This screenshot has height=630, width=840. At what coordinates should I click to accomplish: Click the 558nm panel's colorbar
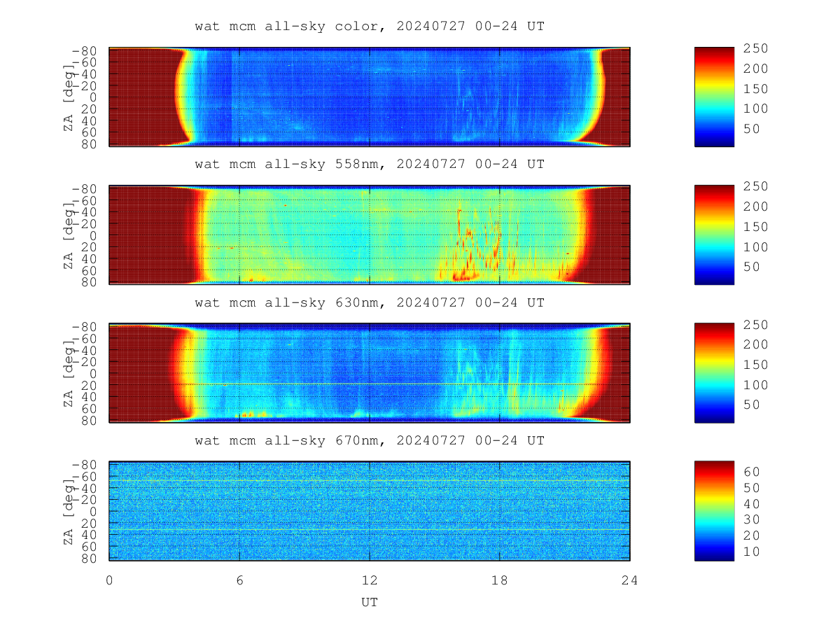[714, 235]
